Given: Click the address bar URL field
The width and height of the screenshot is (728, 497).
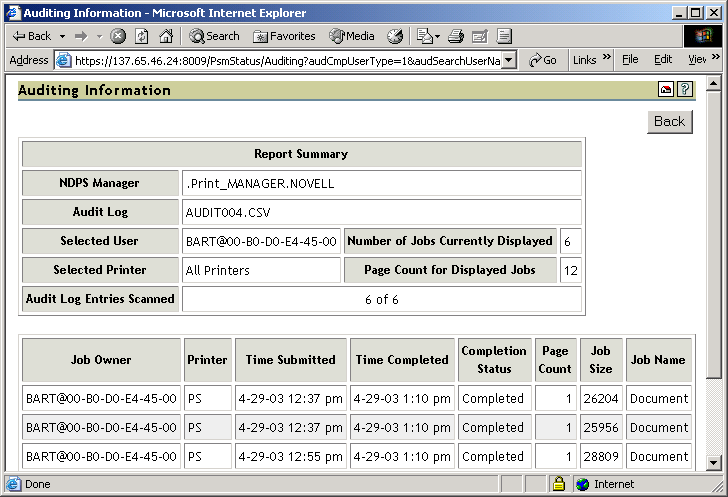Looking at the screenshot, I should 287,60.
